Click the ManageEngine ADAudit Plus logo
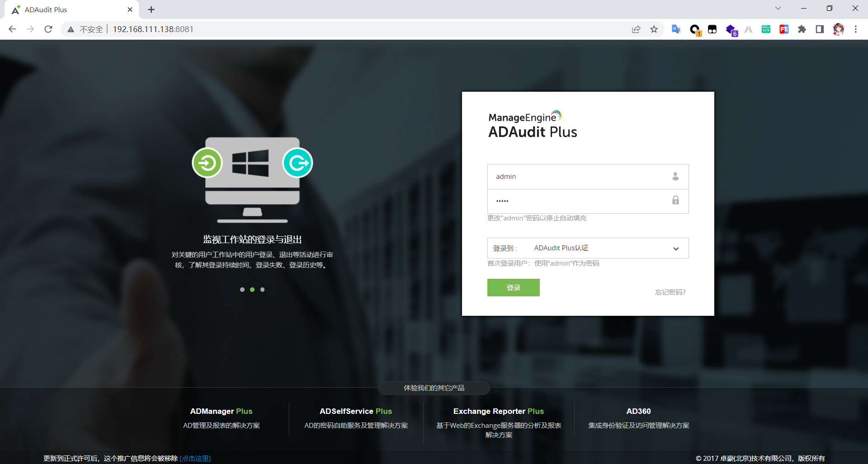 [x=533, y=124]
